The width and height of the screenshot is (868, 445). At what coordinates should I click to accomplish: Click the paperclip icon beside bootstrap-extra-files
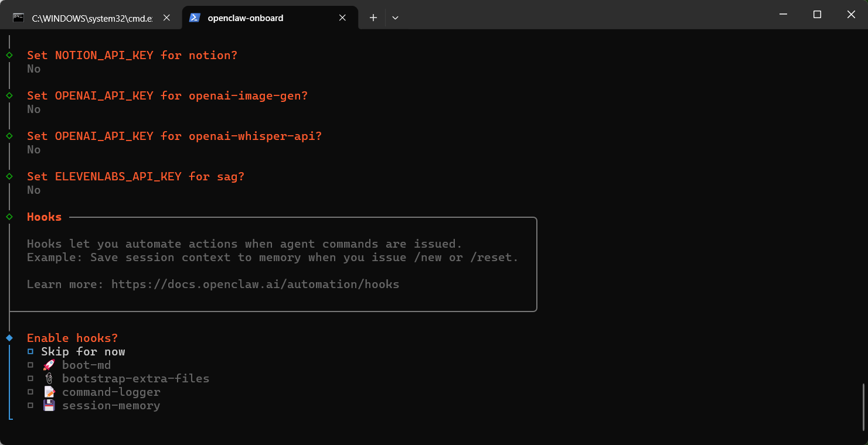pyautogui.click(x=49, y=379)
